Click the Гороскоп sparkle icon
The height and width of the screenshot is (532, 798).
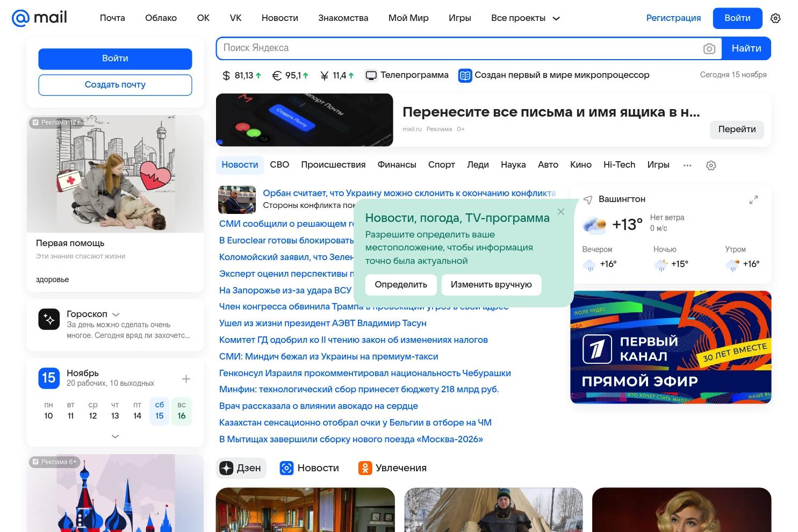[x=49, y=319]
